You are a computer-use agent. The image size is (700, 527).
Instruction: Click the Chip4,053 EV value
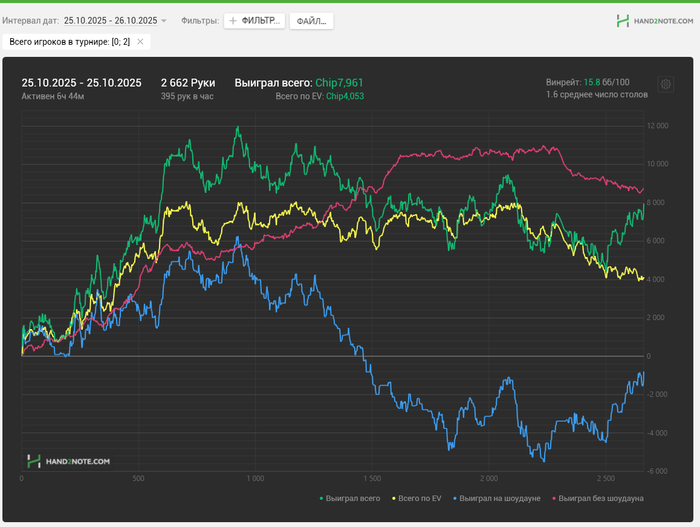point(345,96)
